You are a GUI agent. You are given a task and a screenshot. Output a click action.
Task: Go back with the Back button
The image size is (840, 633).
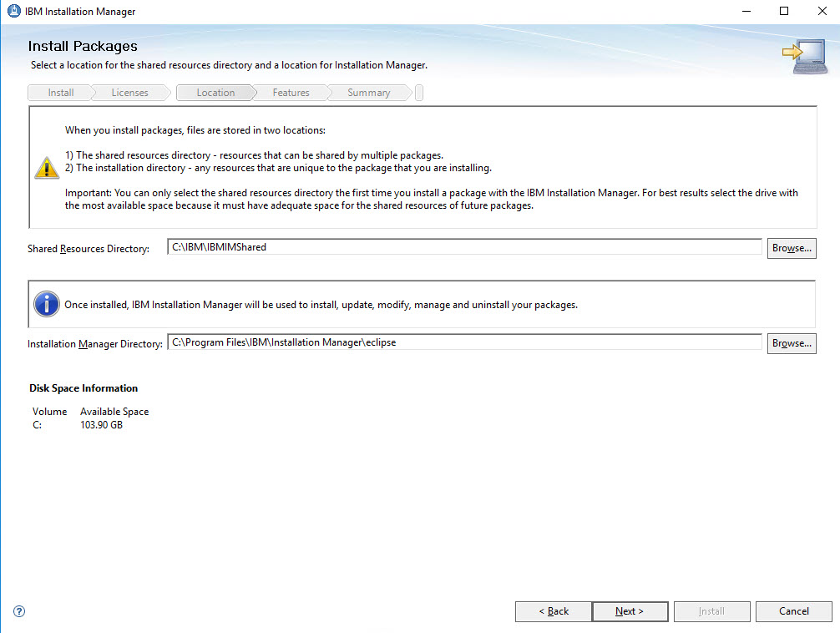point(553,611)
